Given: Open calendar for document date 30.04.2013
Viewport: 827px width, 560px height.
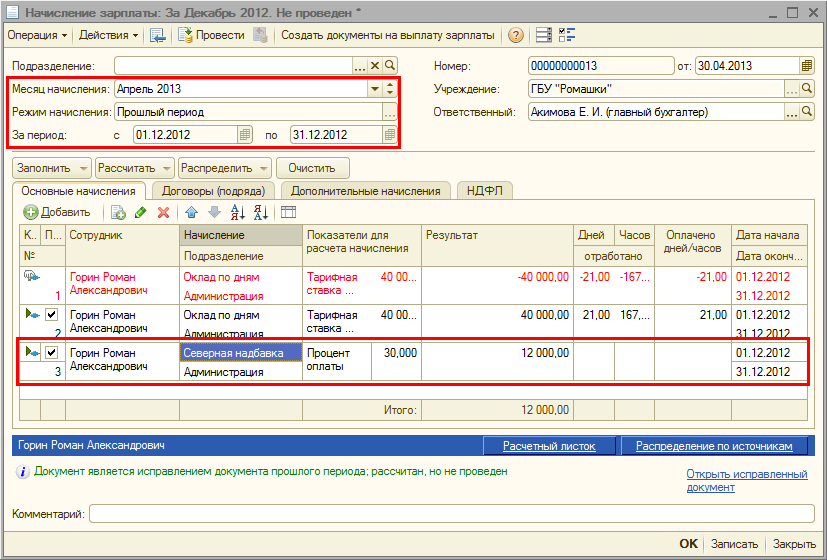Looking at the screenshot, I should [806, 66].
